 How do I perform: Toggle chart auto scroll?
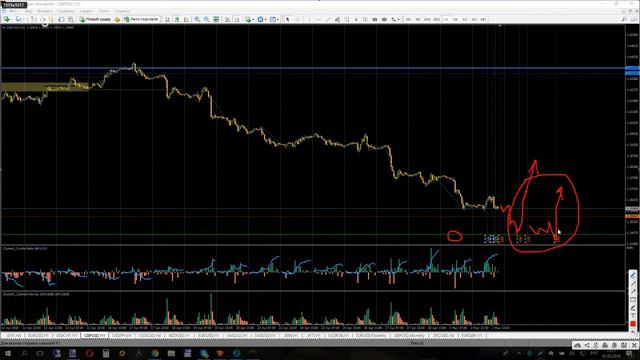[227, 19]
